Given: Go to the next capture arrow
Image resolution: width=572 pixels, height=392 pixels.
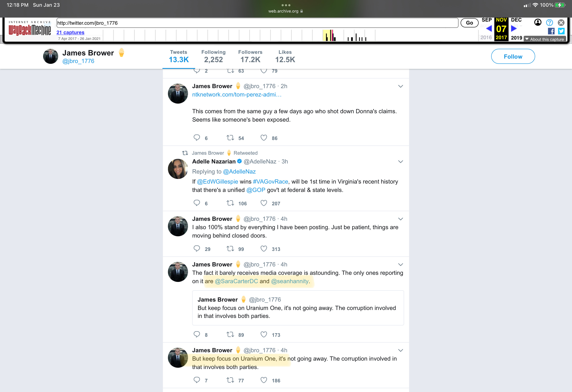Looking at the screenshot, I should coord(514,28).
